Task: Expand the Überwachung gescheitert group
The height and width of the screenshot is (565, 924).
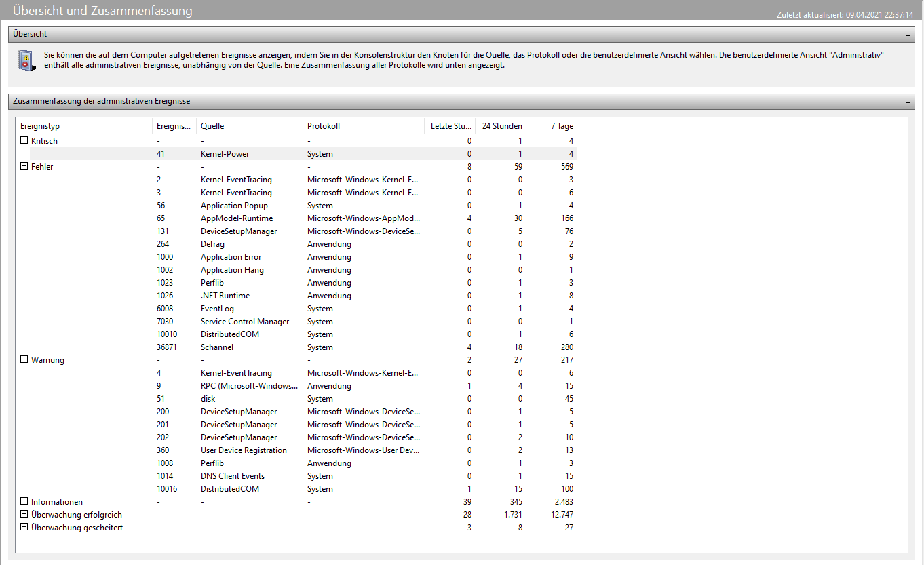Action: [x=24, y=528]
